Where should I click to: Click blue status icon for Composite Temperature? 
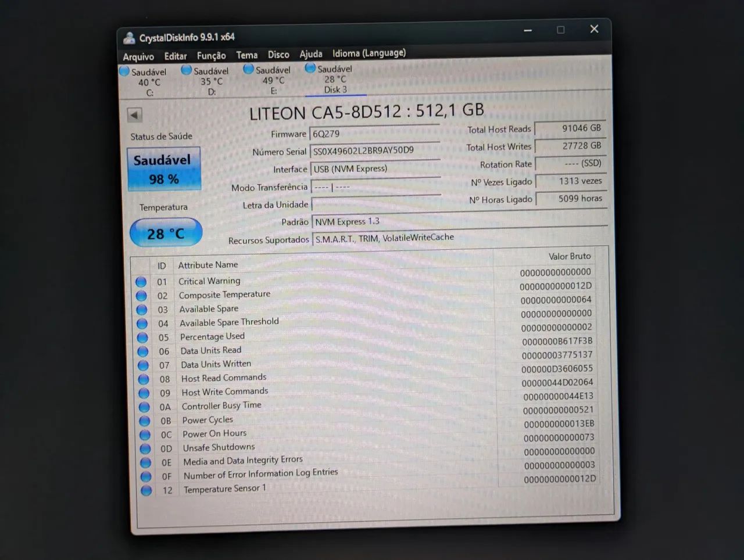coord(141,296)
